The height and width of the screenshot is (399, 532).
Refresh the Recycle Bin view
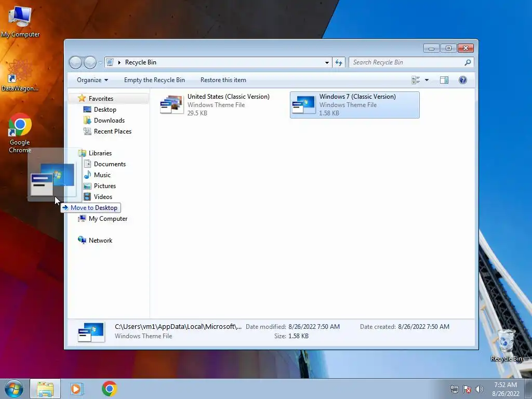(x=339, y=62)
